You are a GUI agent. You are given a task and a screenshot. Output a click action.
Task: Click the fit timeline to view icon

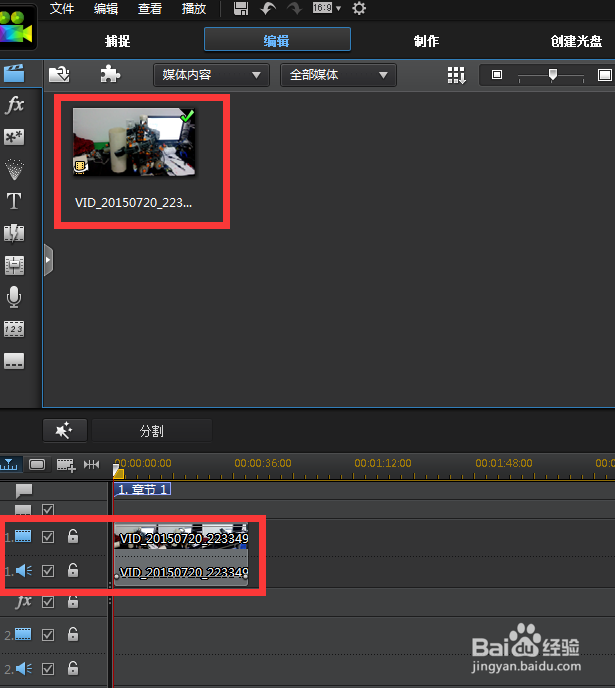(91, 464)
